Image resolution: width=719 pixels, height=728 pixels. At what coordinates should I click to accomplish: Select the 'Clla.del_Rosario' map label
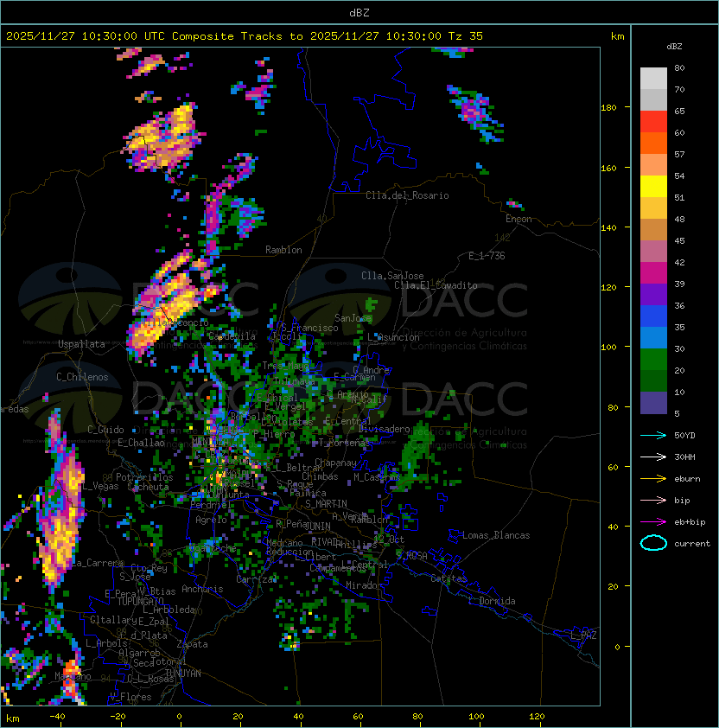point(407,195)
